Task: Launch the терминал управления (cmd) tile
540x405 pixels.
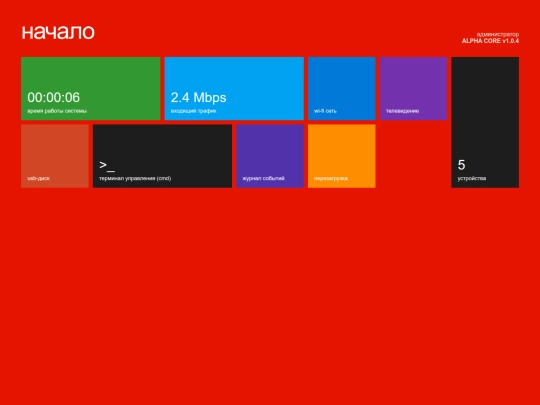Action: click(x=163, y=156)
